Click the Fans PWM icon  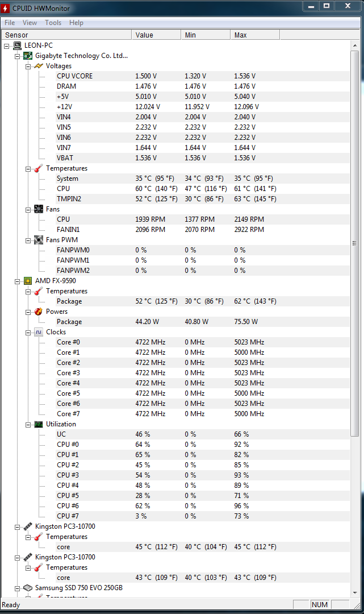point(39,240)
